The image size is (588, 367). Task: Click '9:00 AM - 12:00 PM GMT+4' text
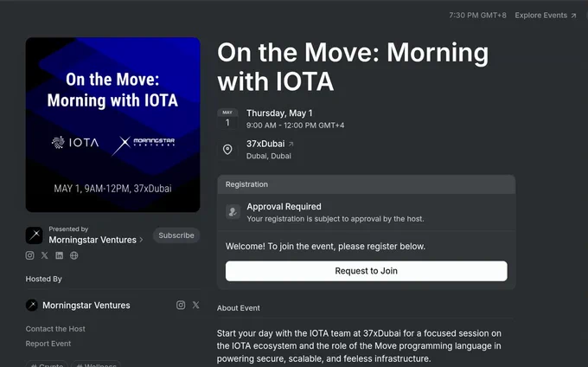[x=295, y=126]
